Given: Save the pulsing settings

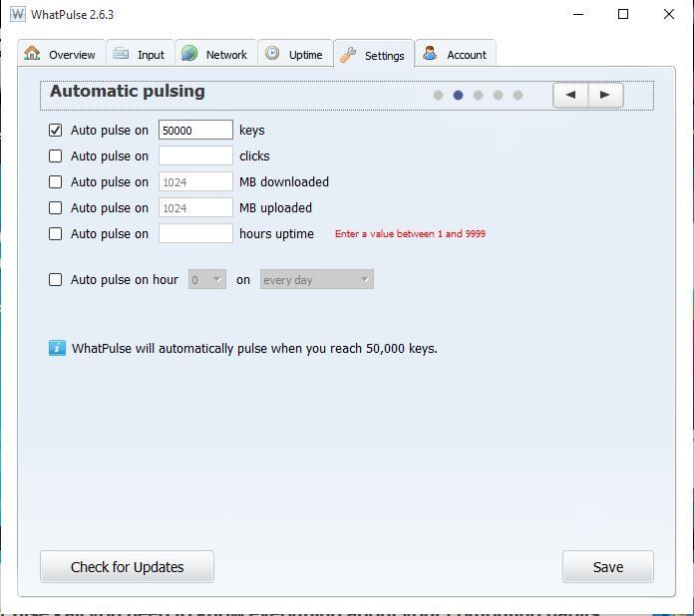Looking at the screenshot, I should tap(608, 566).
